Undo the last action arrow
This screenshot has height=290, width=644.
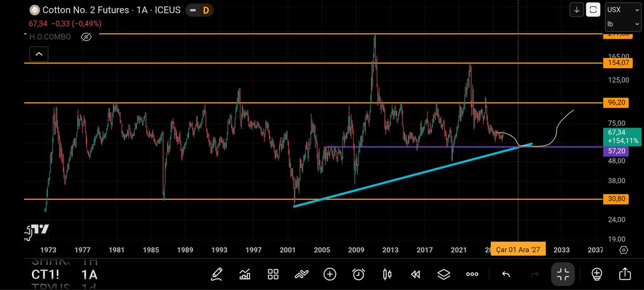[506, 274]
